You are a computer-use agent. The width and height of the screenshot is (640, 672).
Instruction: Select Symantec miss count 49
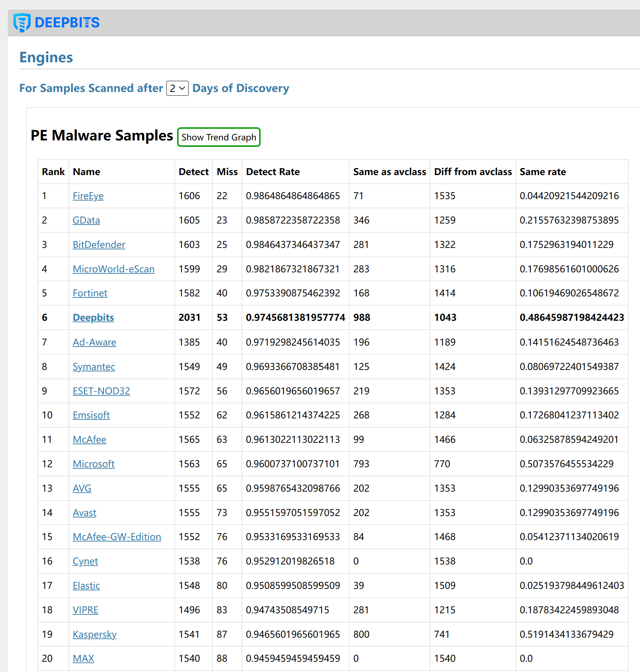[x=222, y=366]
